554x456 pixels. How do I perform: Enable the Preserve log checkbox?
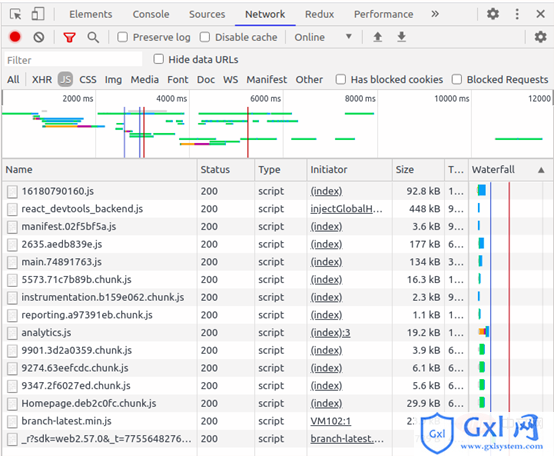click(x=122, y=37)
